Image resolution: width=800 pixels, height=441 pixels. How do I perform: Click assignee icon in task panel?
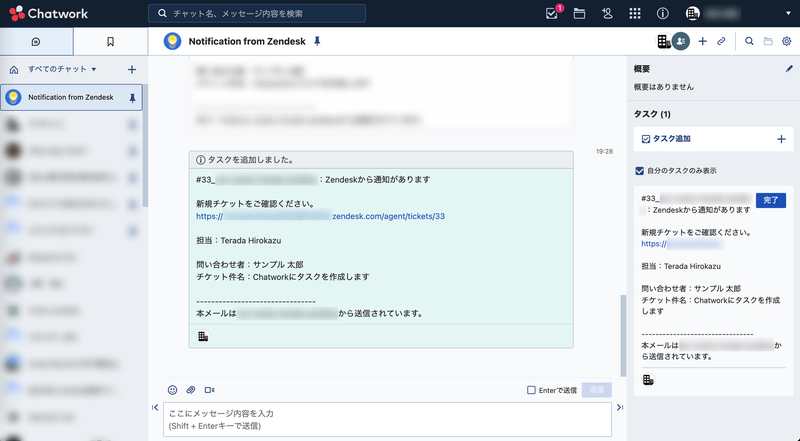click(648, 380)
